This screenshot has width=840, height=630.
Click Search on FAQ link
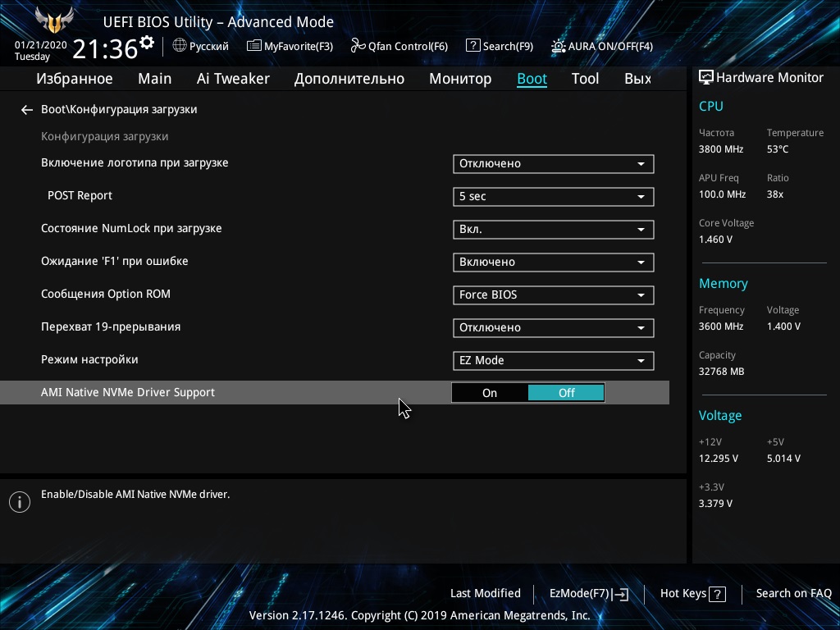point(794,594)
